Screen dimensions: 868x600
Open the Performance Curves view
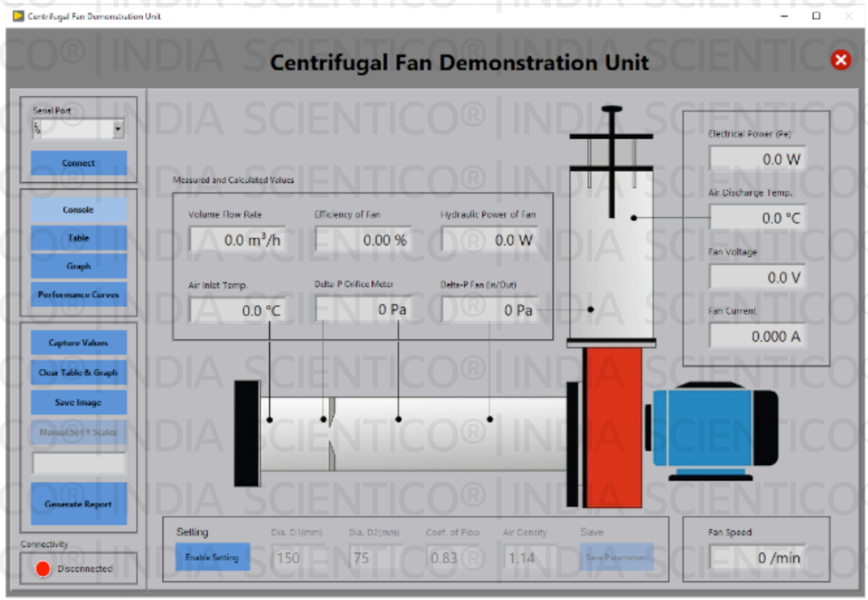[x=79, y=294]
